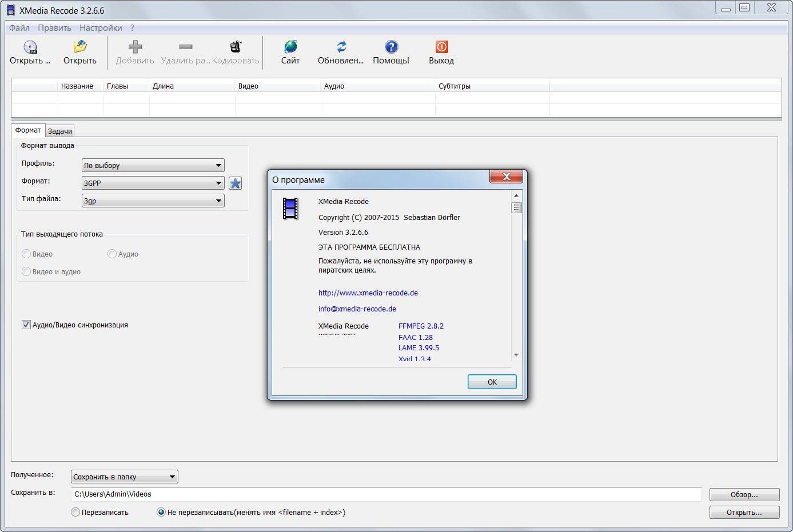This screenshot has height=532, width=793.
Task: Open the Файл menu
Action: 19,27
